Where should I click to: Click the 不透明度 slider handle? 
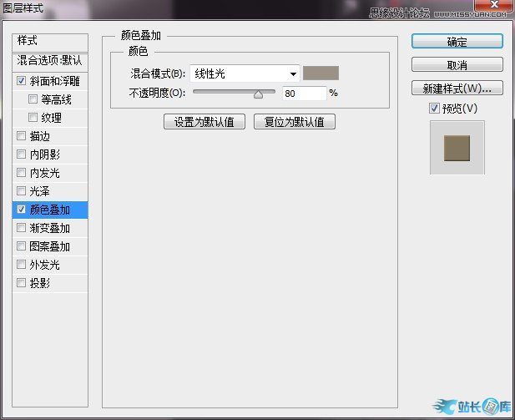tap(258, 94)
